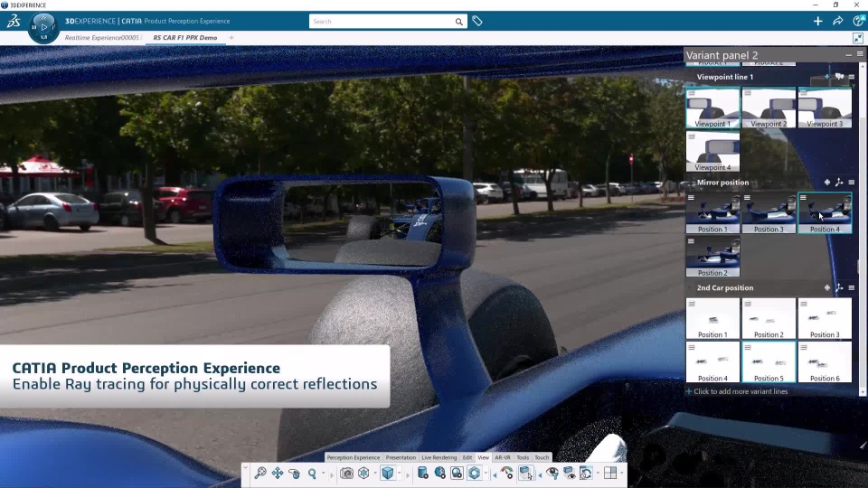Viewport: 868px width, 488px height.
Task: Click the globe with gear icon
Action: (x=440, y=473)
